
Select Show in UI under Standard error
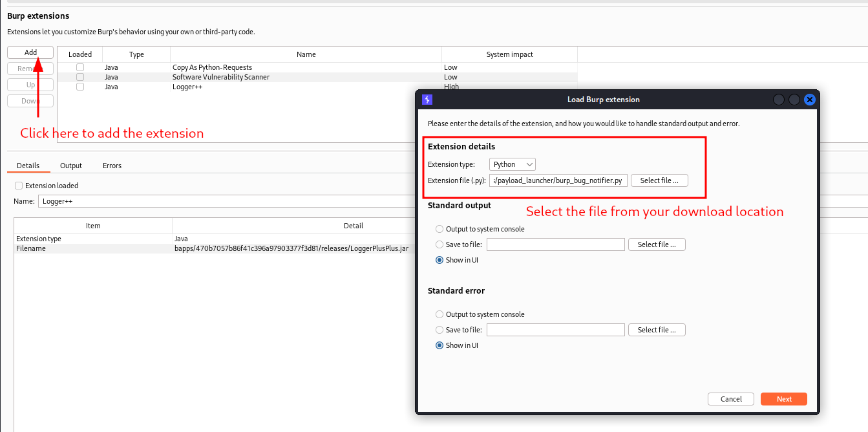(439, 345)
